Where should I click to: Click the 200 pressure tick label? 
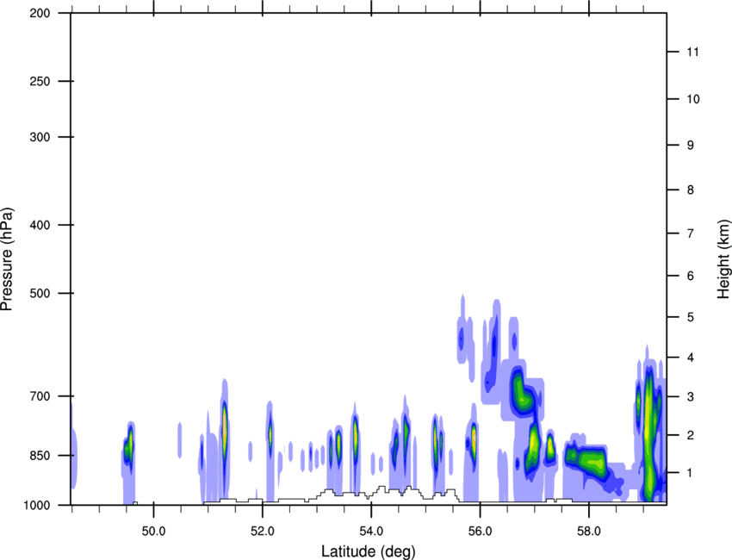[x=40, y=13]
